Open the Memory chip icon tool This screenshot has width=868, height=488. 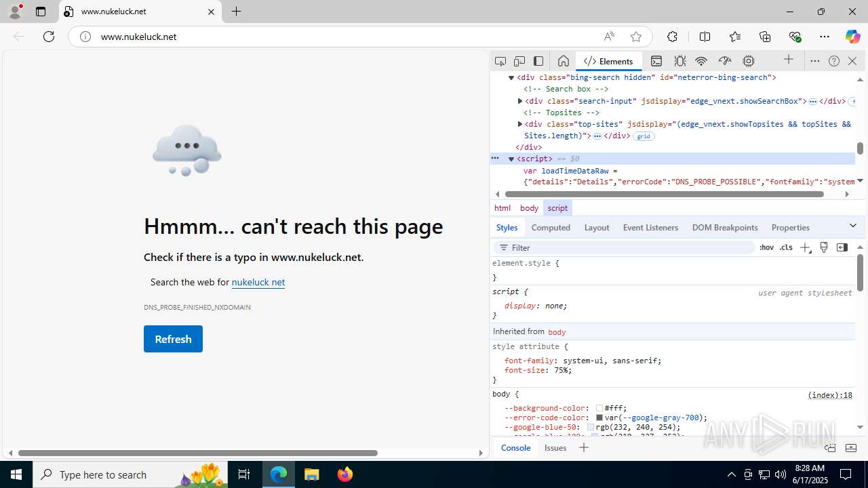pos(749,61)
